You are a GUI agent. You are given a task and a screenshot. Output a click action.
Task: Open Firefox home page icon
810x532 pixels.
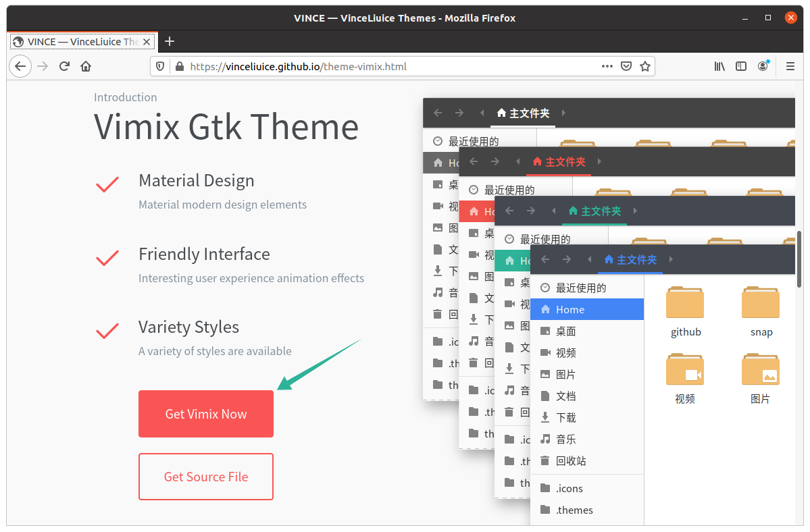[86, 66]
